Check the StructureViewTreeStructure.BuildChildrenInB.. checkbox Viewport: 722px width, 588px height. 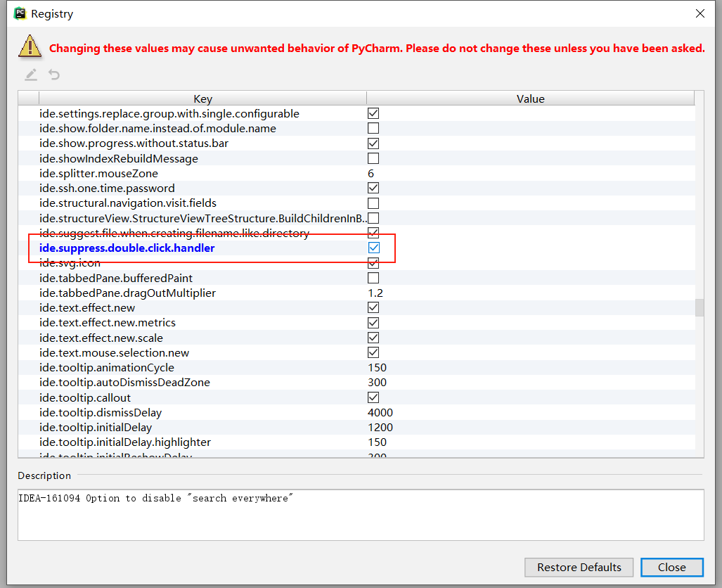[373, 218]
